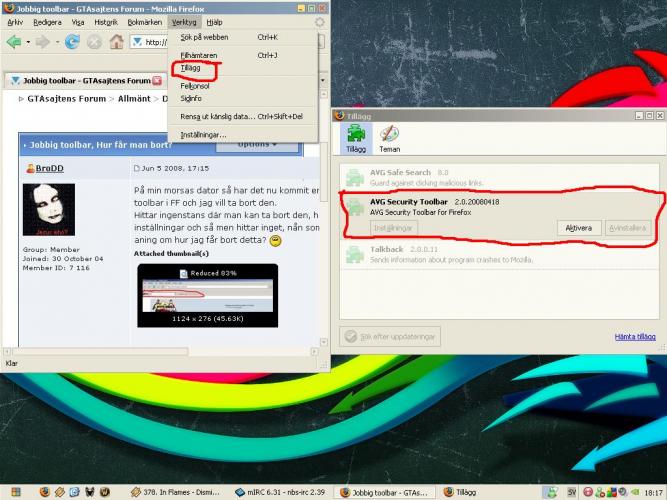
Task: Click Avinstallera for AVG Security Toolbar
Action: [x=628, y=228]
